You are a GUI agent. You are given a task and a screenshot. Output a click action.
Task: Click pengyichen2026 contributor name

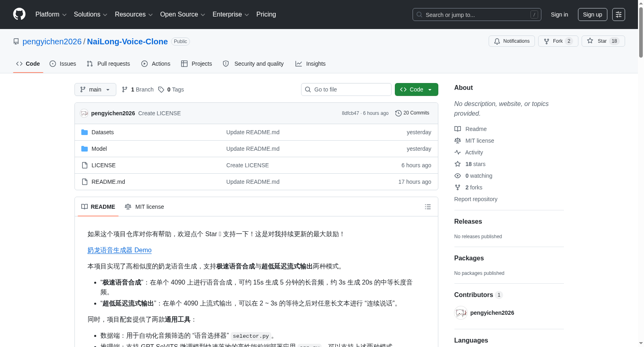pyautogui.click(x=492, y=313)
